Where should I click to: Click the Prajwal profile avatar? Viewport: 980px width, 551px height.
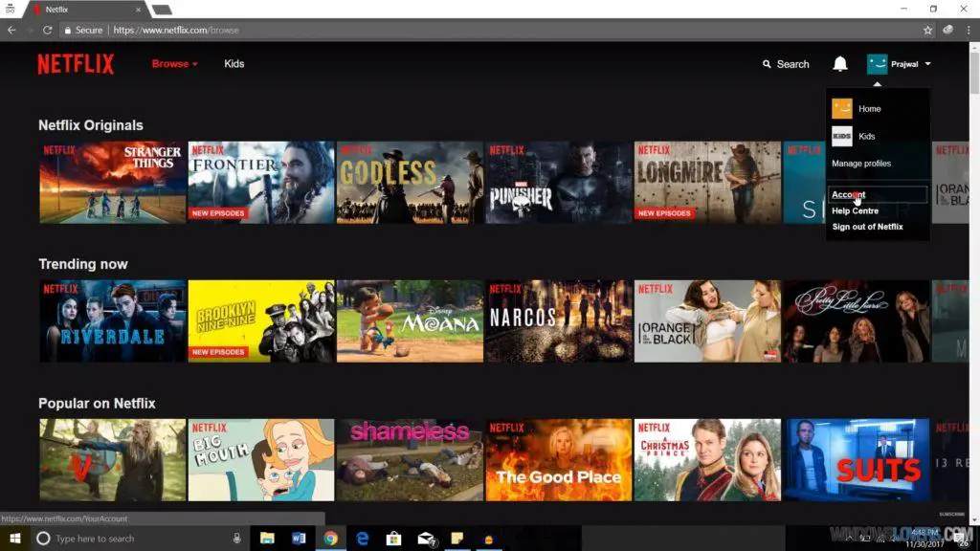tap(877, 64)
